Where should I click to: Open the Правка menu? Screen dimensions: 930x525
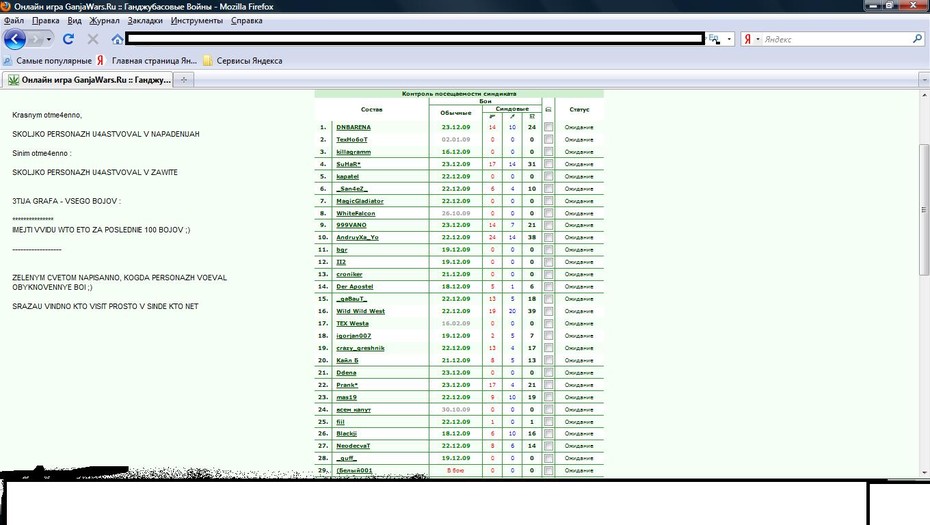(46, 21)
